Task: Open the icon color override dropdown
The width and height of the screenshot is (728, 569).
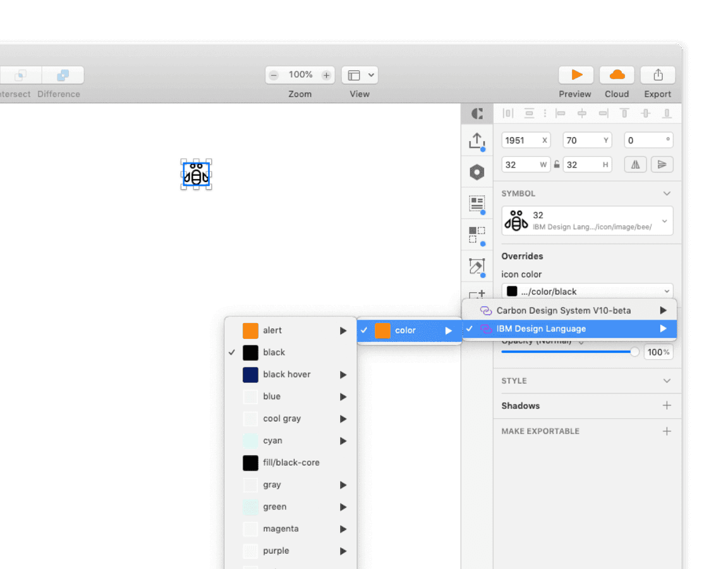Action: (x=588, y=291)
